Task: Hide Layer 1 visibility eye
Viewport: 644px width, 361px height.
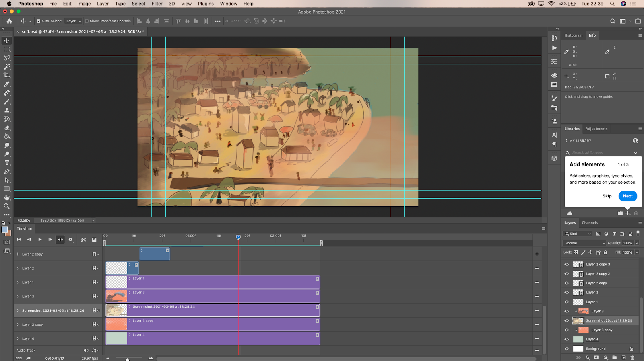Action: [567, 302]
